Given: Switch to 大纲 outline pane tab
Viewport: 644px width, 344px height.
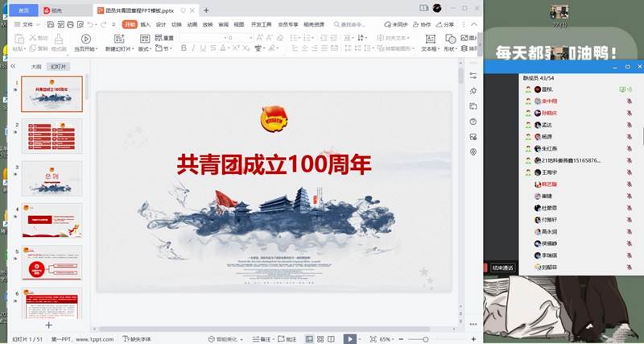Looking at the screenshot, I should [x=35, y=67].
